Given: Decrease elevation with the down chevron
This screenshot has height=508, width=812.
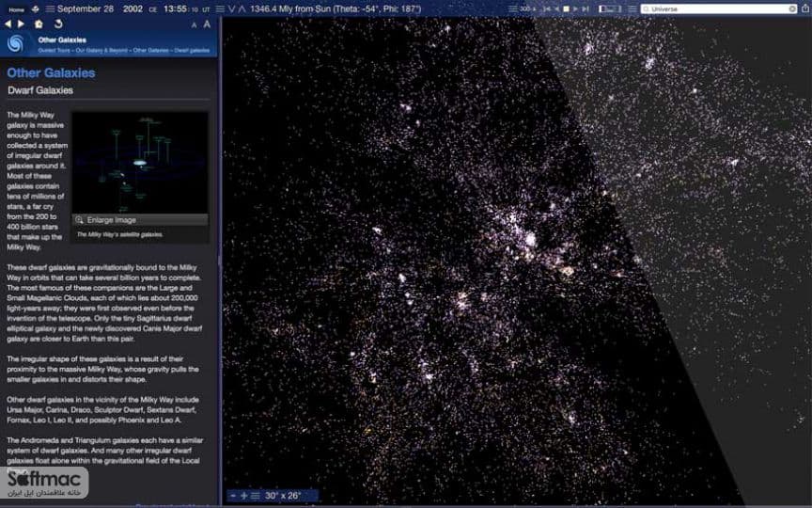Looking at the screenshot, I should 231,8.
